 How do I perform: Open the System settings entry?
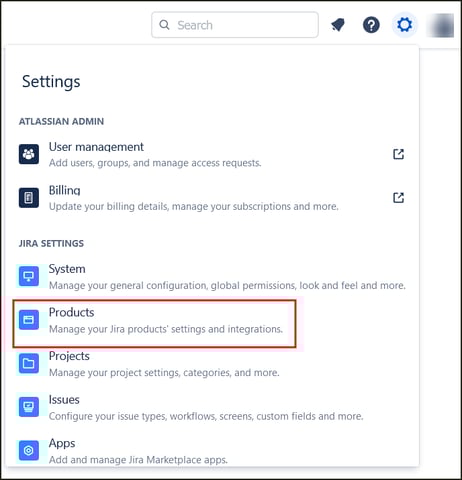(212, 276)
